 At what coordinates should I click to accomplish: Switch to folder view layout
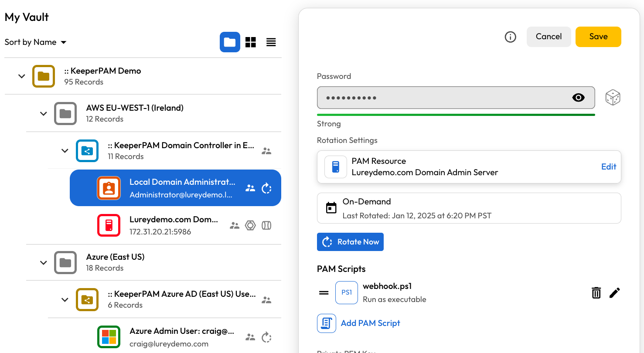[x=230, y=42]
